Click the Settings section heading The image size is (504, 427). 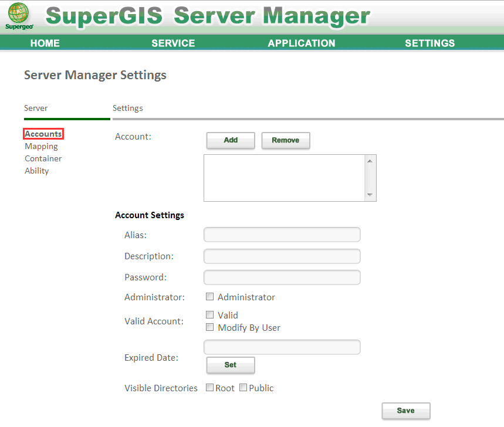coord(127,109)
